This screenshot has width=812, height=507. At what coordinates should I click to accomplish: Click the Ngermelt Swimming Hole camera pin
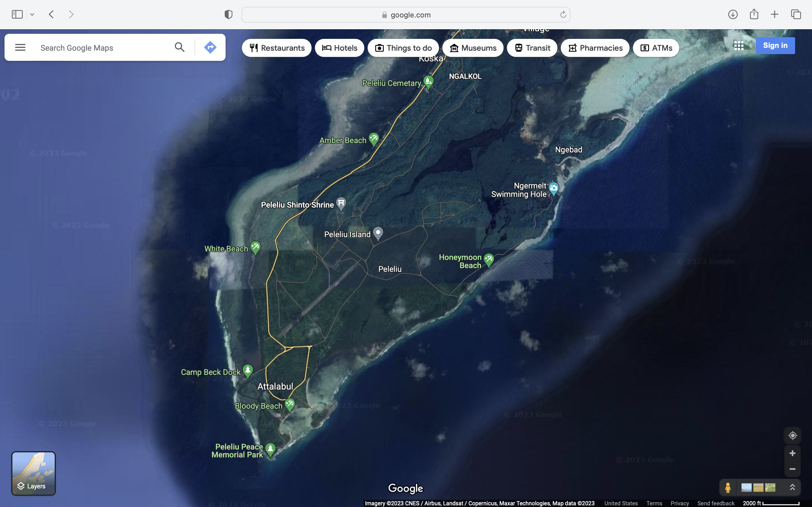tap(553, 188)
